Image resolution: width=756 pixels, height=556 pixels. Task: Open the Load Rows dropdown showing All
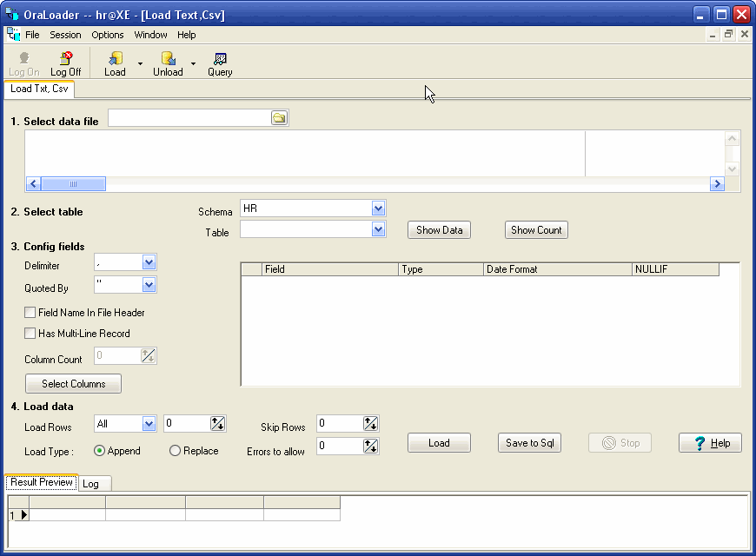[x=149, y=424]
